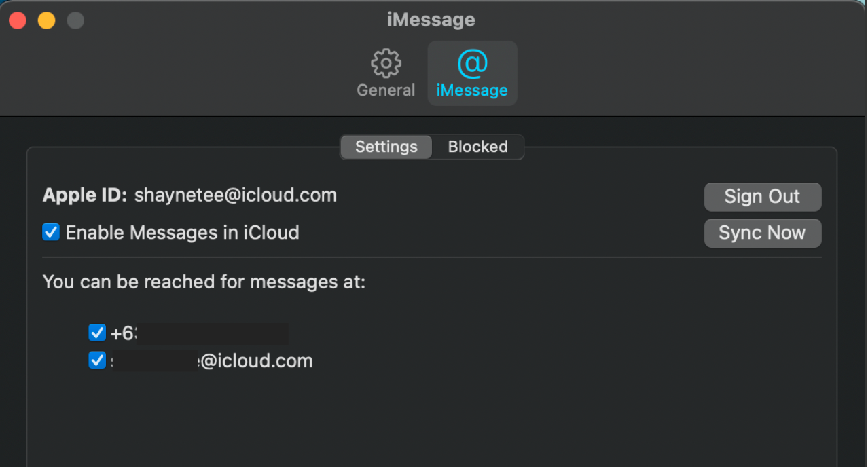The height and width of the screenshot is (467, 868).
Task: Uncheck the +63 phone number checkbox
Action: point(97,333)
